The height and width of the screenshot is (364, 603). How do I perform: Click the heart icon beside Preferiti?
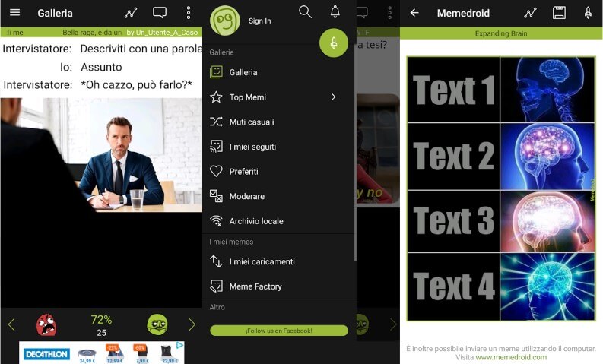click(x=216, y=171)
